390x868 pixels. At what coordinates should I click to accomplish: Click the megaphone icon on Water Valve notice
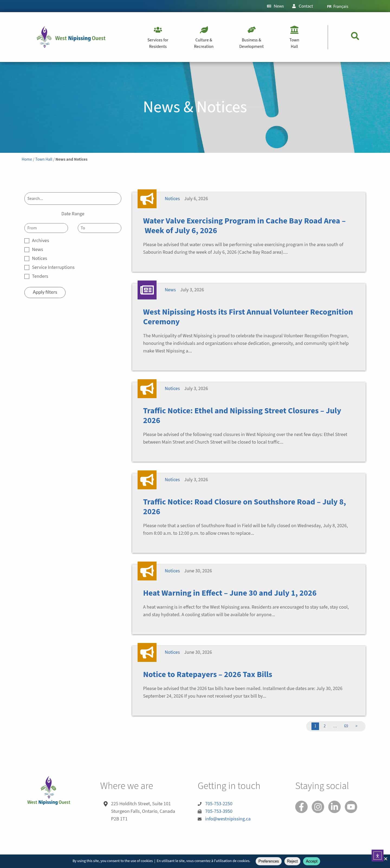(147, 199)
